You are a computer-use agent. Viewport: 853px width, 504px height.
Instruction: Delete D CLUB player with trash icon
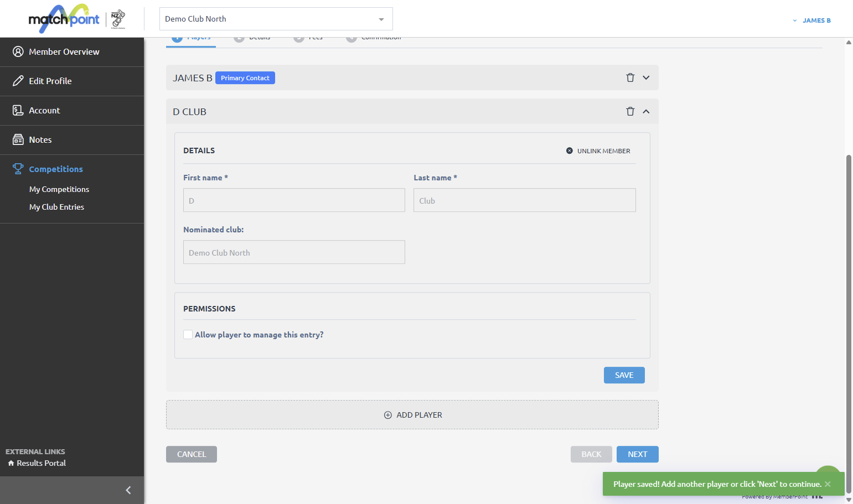[630, 111]
